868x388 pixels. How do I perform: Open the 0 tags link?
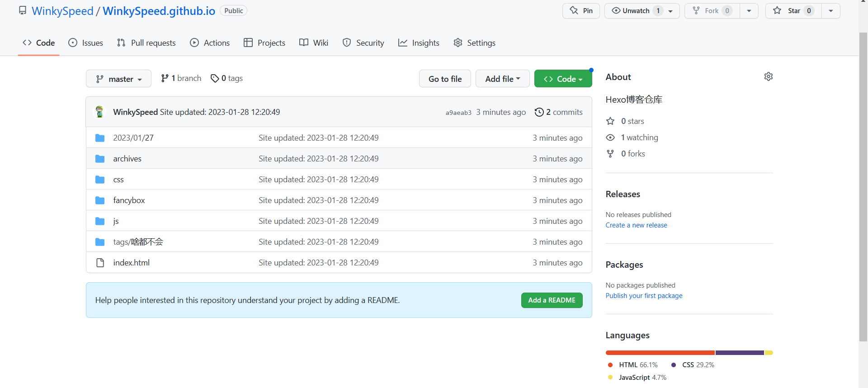click(227, 78)
